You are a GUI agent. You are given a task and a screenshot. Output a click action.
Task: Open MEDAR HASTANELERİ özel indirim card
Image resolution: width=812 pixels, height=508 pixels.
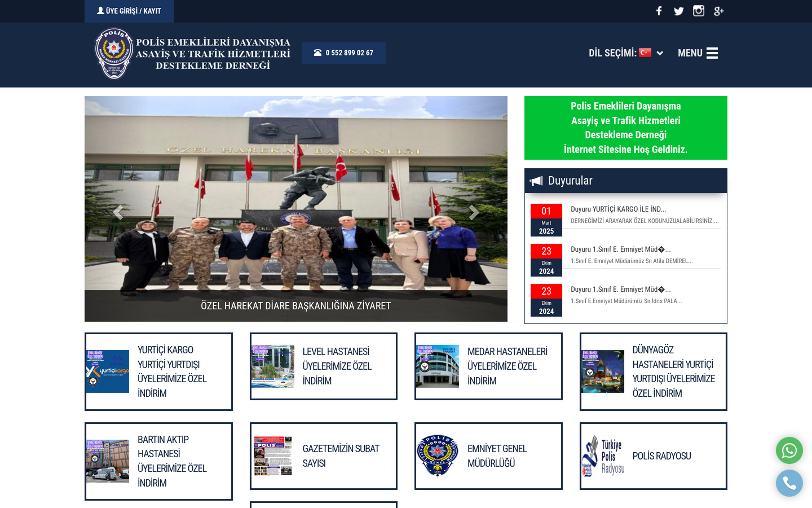488,366
